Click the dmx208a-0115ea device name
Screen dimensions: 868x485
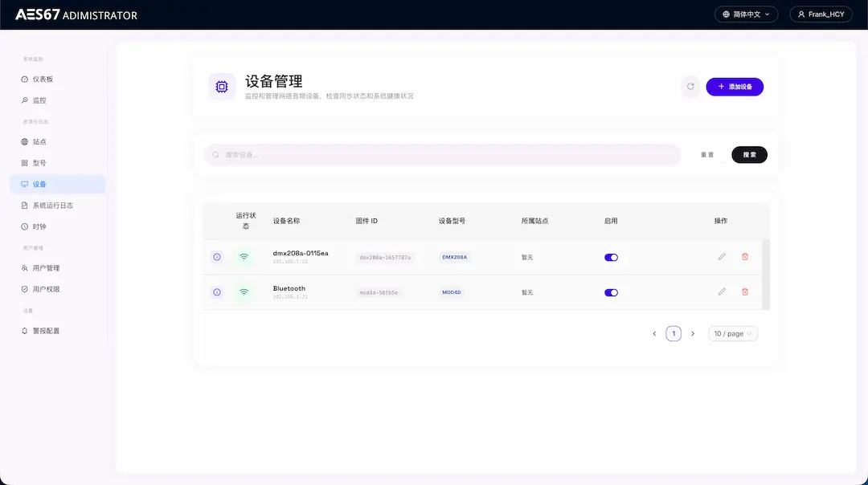301,253
